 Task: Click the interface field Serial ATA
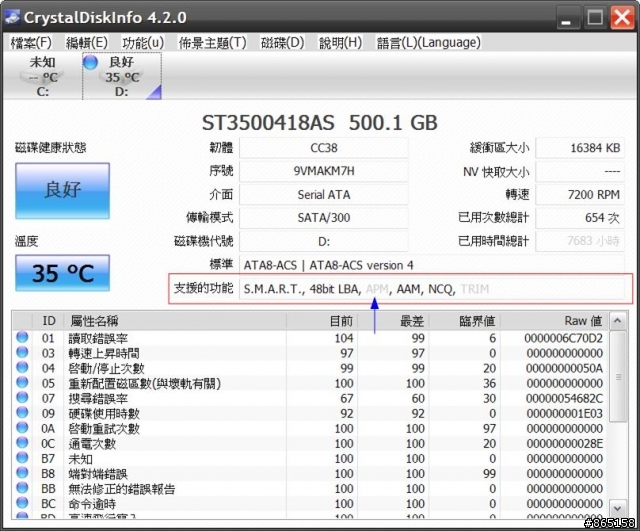(x=324, y=195)
